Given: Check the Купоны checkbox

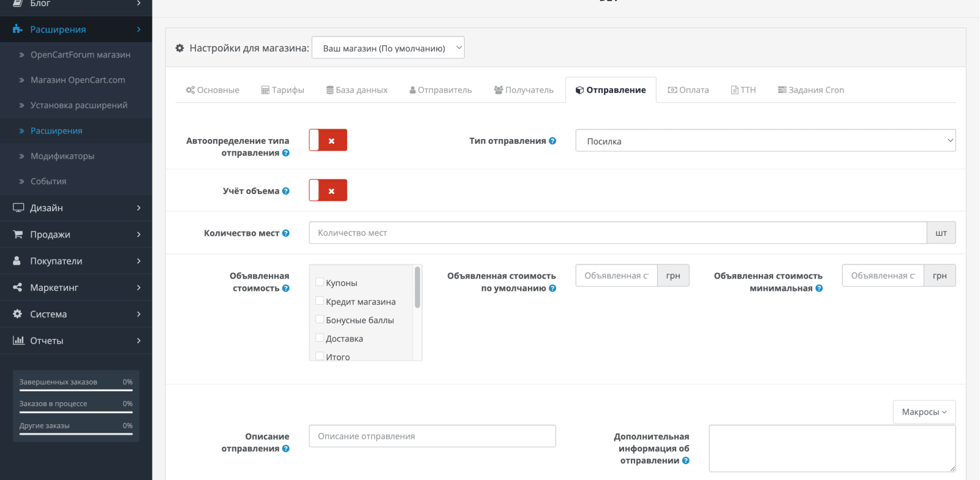Looking at the screenshot, I should pos(319,282).
